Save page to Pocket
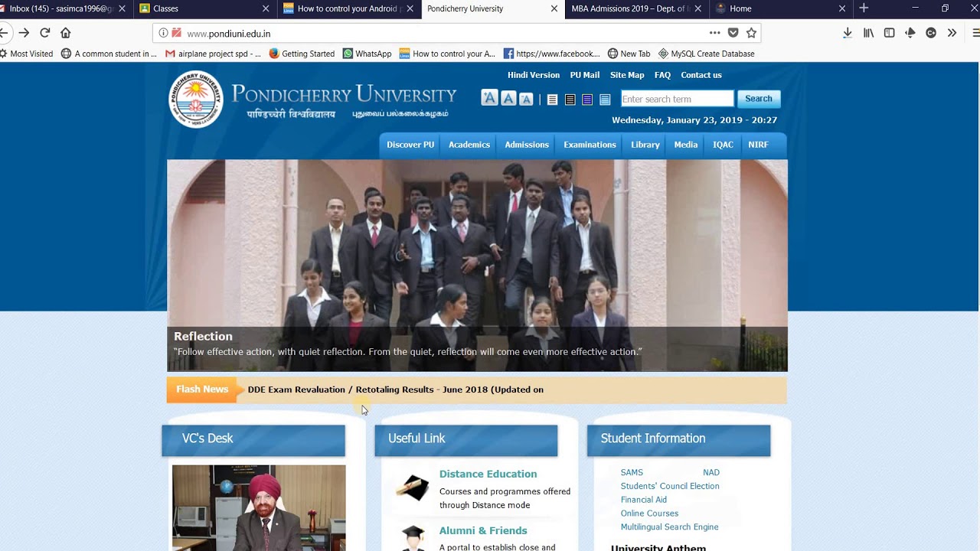 click(733, 33)
